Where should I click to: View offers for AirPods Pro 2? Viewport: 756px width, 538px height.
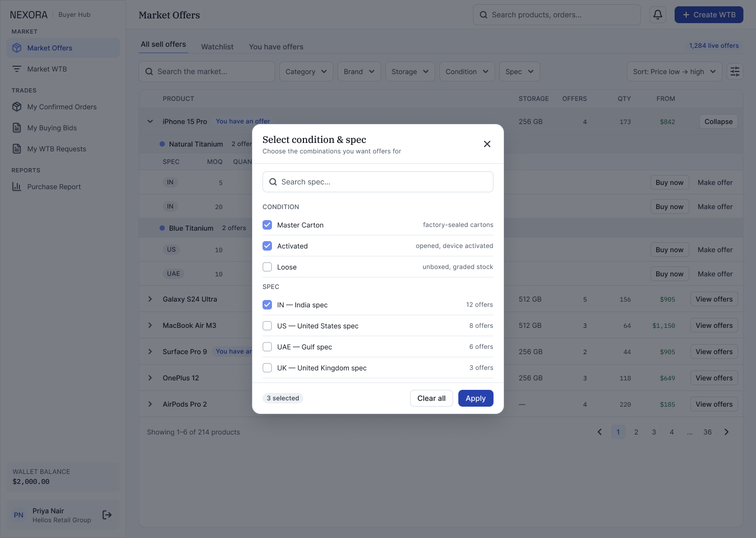pos(714,404)
